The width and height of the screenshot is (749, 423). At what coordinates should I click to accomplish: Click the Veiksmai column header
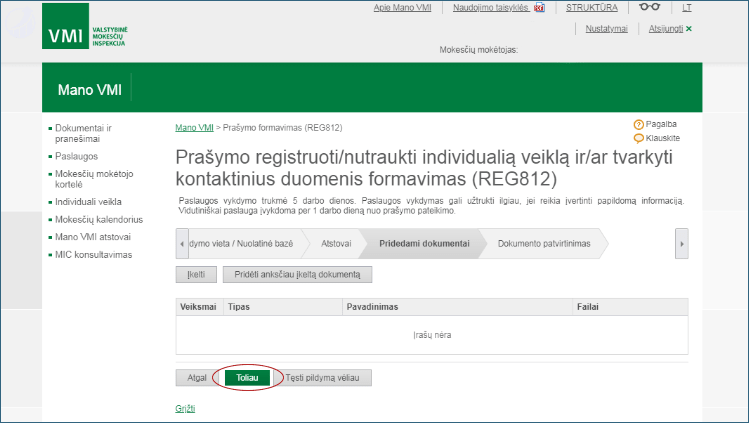(198, 307)
